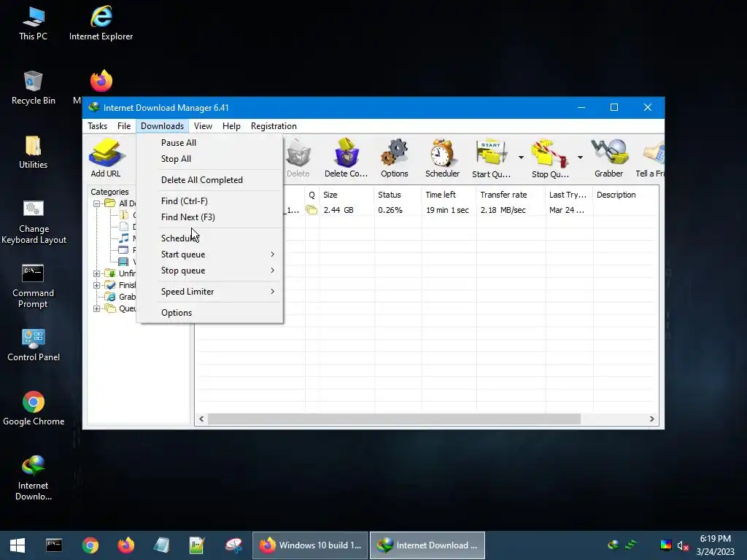Image resolution: width=747 pixels, height=560 pixels.
Task: Open Google Chrome desktop icon
Action: pyautogui.click(x=34, y=408)
